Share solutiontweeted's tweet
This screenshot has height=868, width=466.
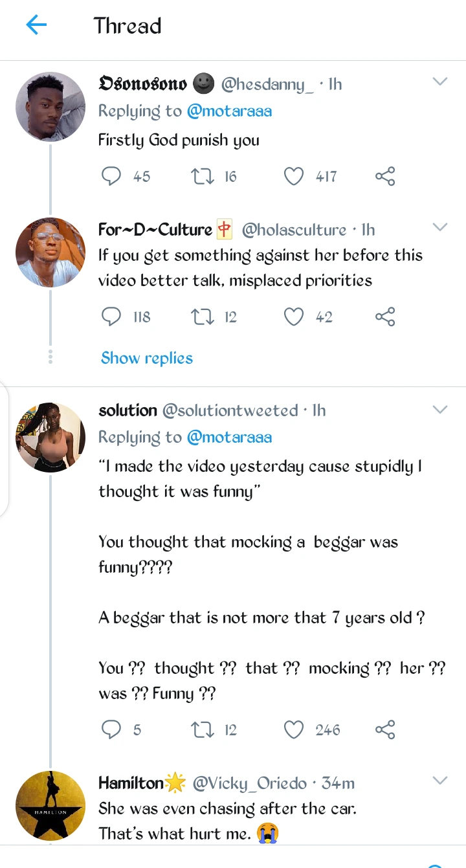[385, 730]
